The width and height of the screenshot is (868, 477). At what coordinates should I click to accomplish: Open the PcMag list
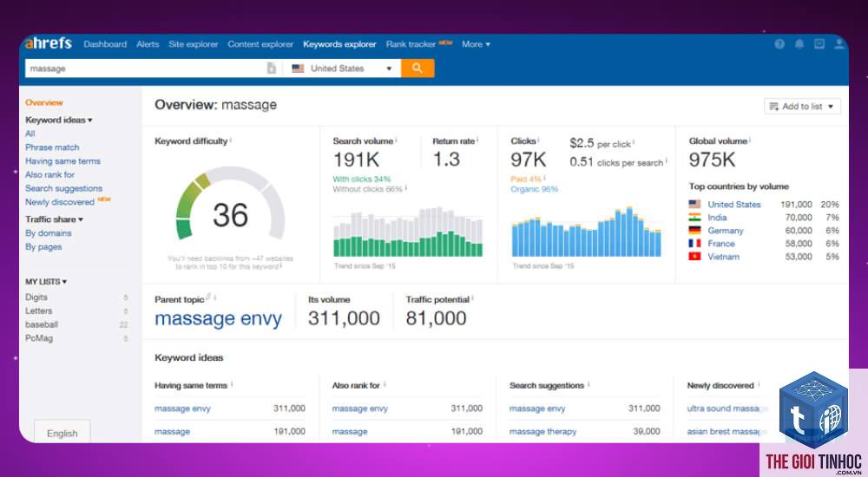tap(39, 338)
